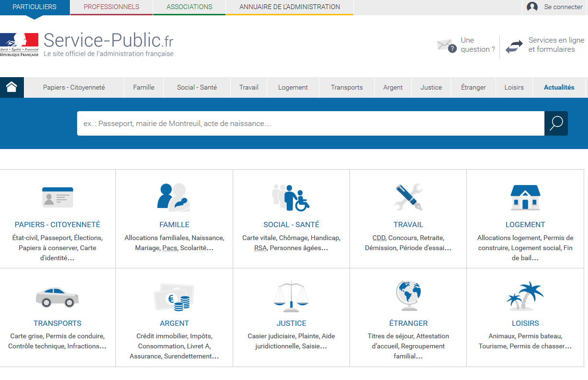Click the pen and wrench Travail icon
588x380 pixels.
[x=408, y=197]
